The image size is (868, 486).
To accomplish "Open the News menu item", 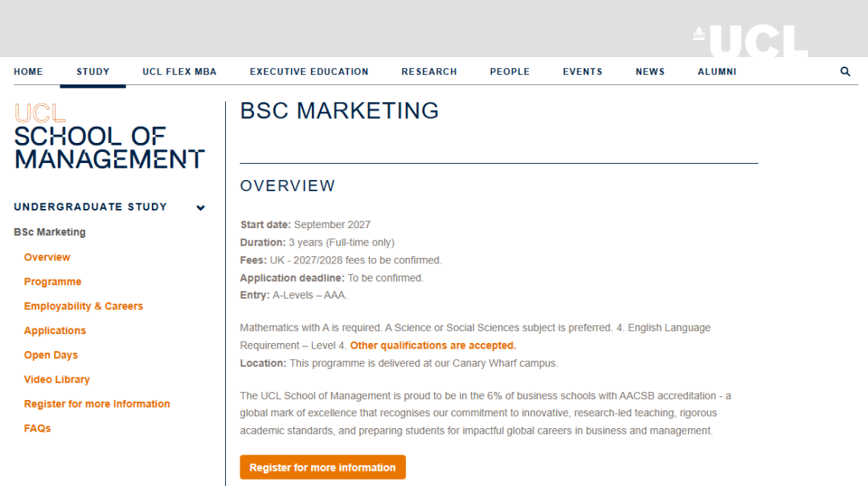I will pos(650,72).
